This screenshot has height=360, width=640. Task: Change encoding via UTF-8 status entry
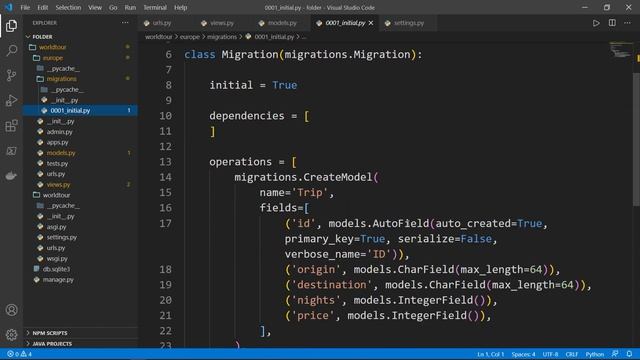550,354
